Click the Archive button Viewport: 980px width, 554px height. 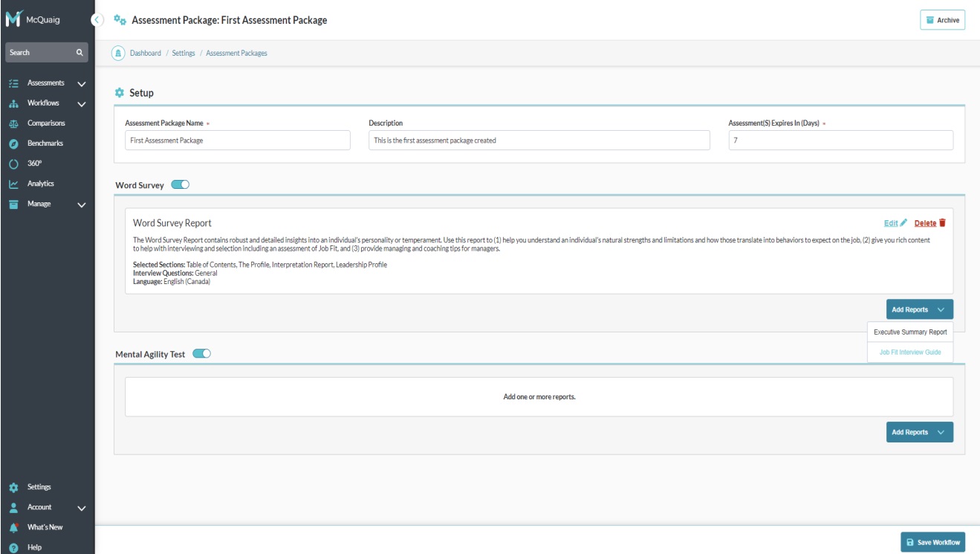click(942, 20)
